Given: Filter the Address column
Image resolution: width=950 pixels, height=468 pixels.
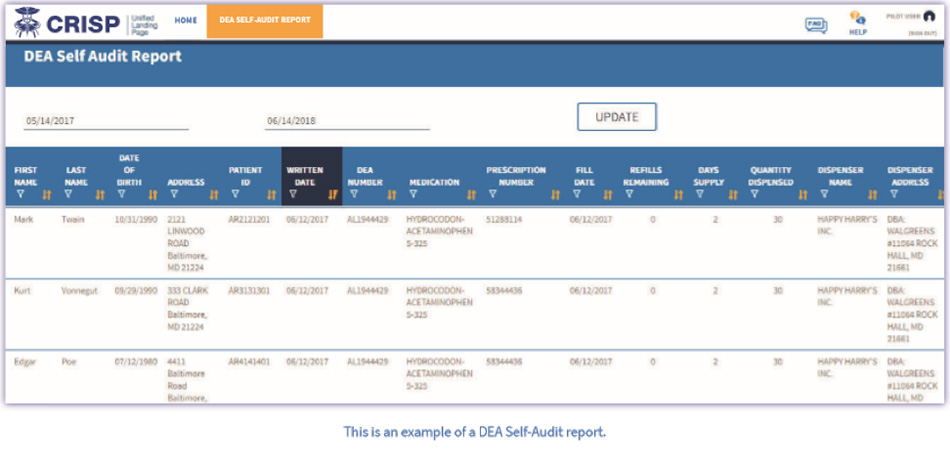Looking at the screenshot, I should pos(174,195).
